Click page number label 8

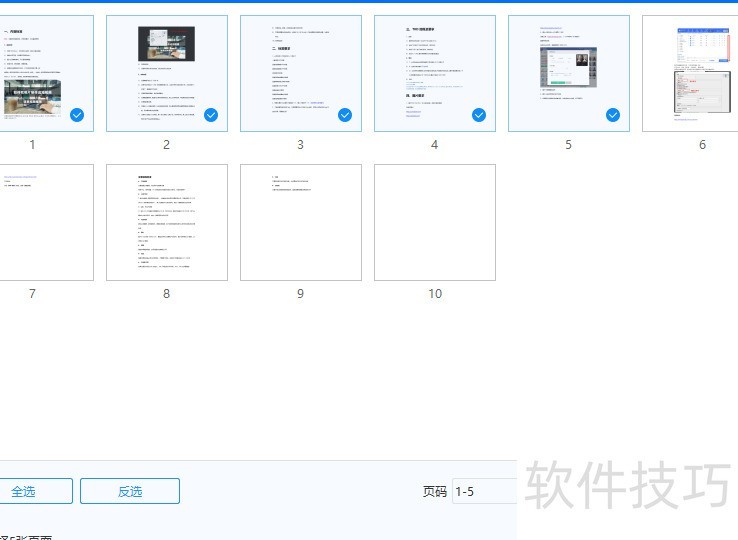167,294
